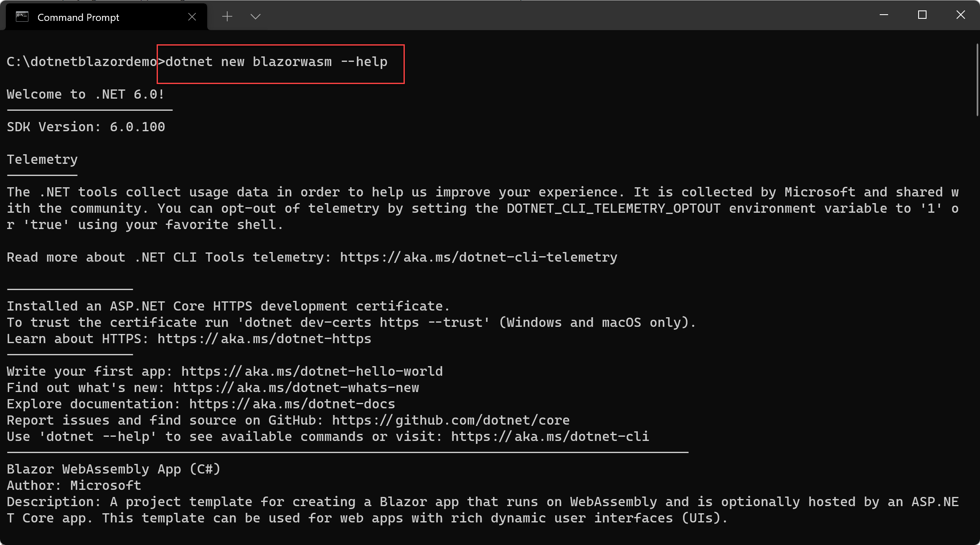Open the dotnet-cli-telemetry link
The image size is (980, 545).
point(478,257)
